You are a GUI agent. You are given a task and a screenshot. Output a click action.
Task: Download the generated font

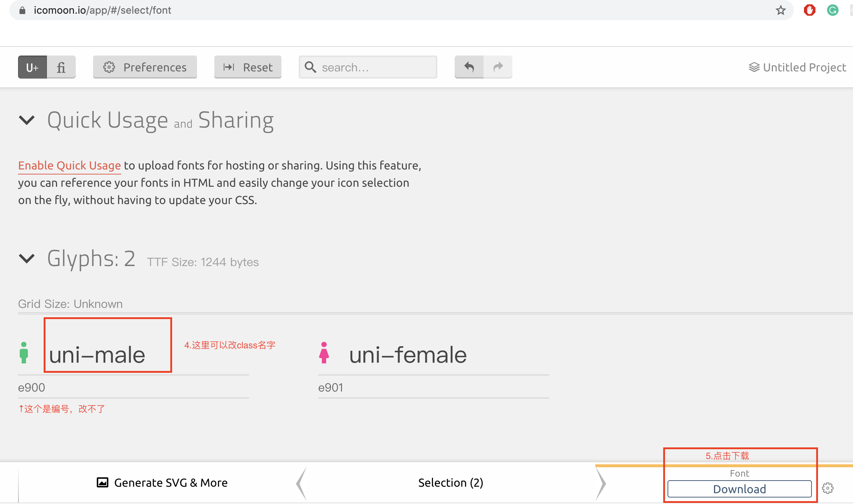pyautogui.click(x=739, y=489)
